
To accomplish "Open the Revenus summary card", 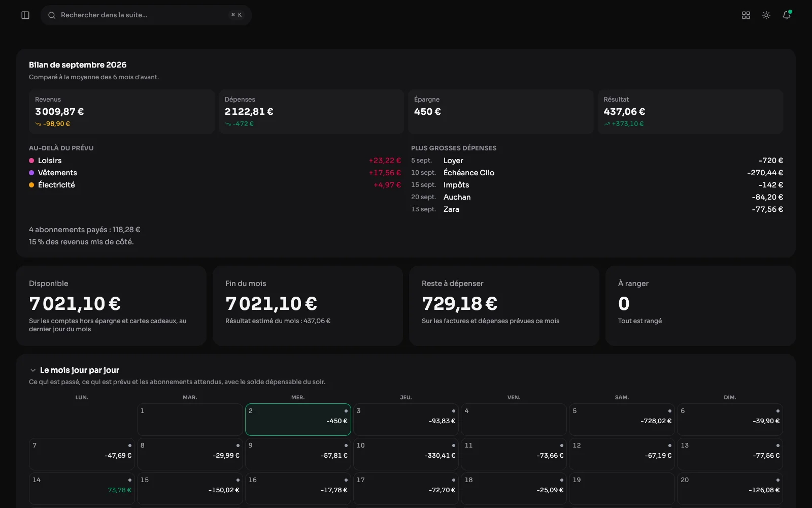I will pos(122,112).
